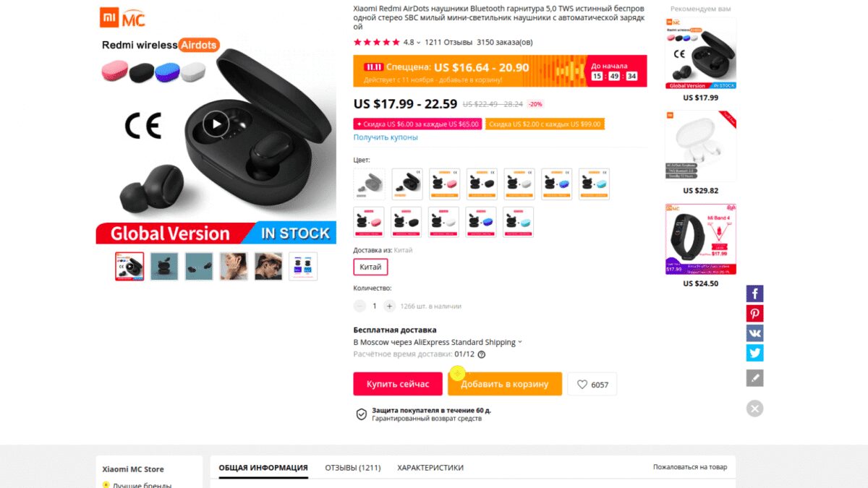Image resolution: width=868 pixels, height=488 pixels.
Task: Open delivery time help icon
Action: (482, 354)
